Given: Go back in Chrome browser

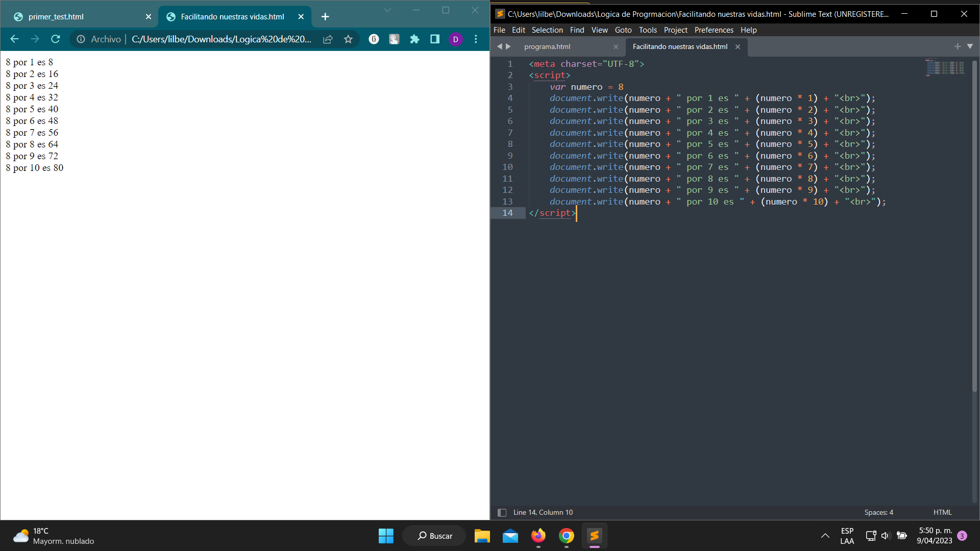Looking at the screenshot, I should (14, 39).
